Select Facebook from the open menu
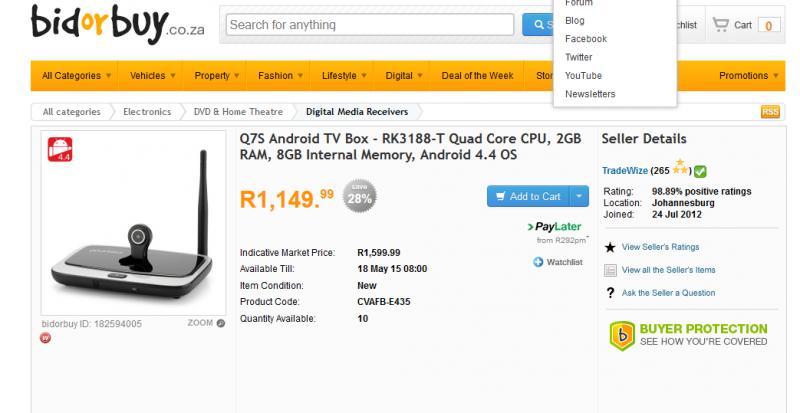800x413 pixels. (x=586, y=39)
